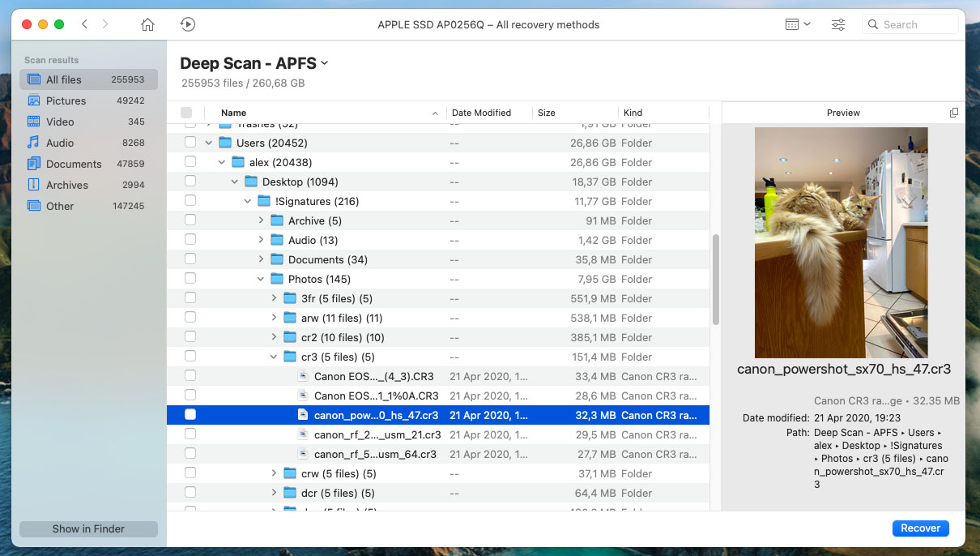Collapse the !Signatures (216) folder
Viewport: 980px width, 556px height.
248,201
